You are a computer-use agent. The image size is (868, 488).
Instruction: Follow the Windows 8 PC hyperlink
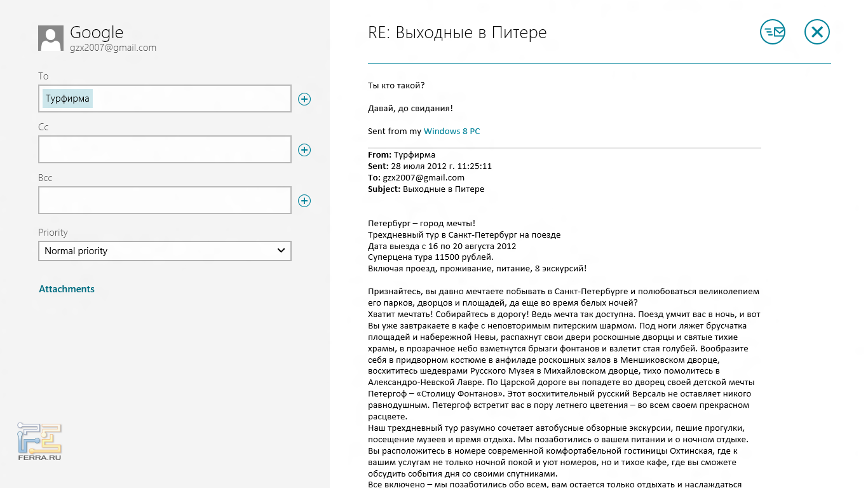452,132
